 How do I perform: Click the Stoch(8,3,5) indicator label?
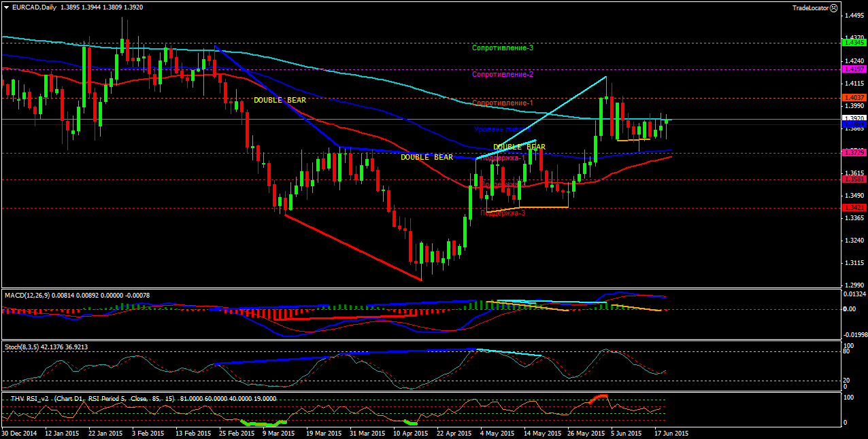(x=23, y=347)
